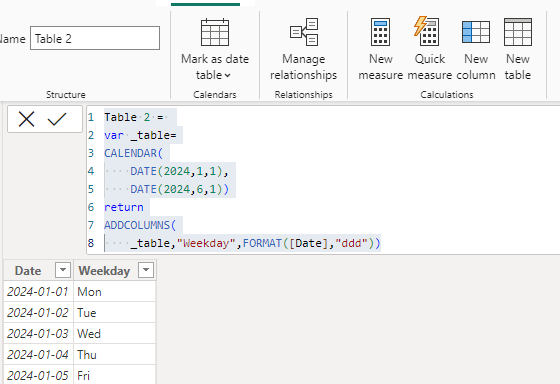560x384 pixels.
Task: Open Mark as date table menu
Action: click(215, 49)
